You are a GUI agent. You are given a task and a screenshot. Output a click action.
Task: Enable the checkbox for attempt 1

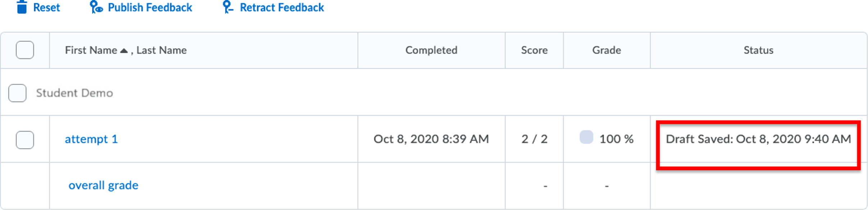click(24, 139)
